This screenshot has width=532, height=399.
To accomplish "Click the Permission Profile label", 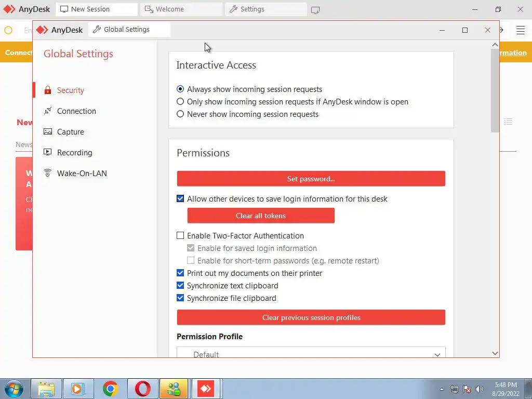I will click(209, 337).
